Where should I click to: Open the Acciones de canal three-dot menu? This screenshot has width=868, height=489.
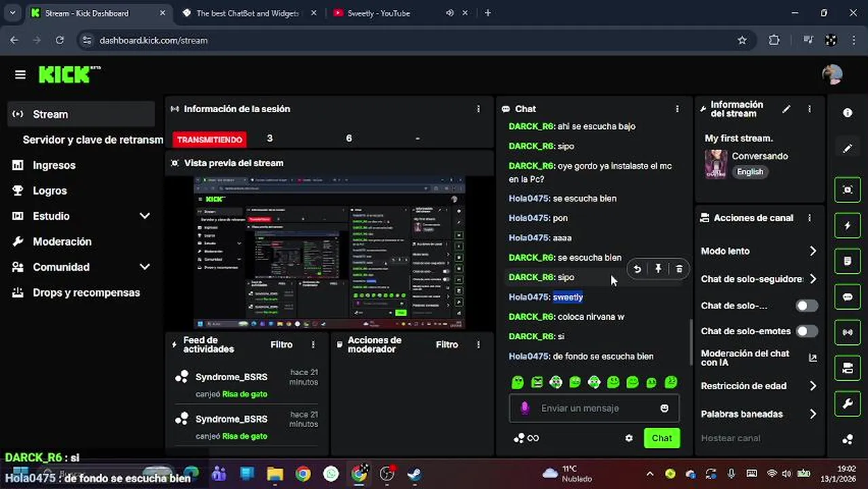click(x=809, y=218)
